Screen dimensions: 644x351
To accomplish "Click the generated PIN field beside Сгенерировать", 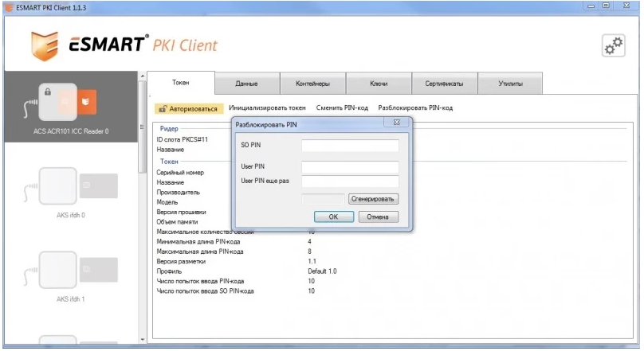I will (323, 199).
